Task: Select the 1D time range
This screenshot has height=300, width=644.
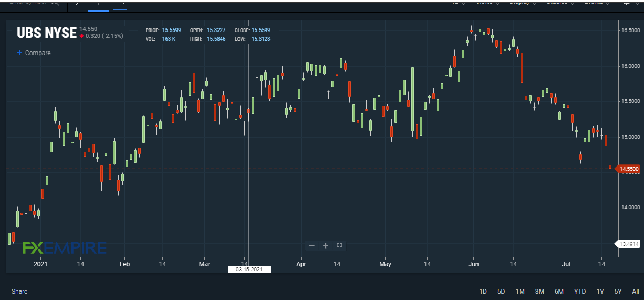Action: [x=483, y=291]
